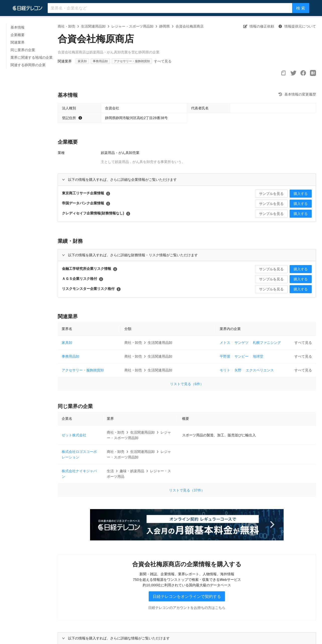This screenshot has width=322, height=644.
Task: Click the info icon for 情報提供元について
Action: pos(280,26)
